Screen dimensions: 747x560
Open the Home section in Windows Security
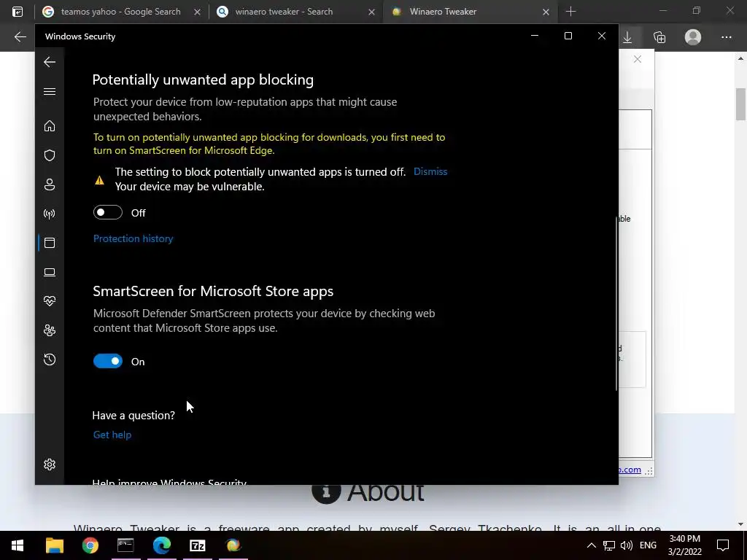[50, 125]
